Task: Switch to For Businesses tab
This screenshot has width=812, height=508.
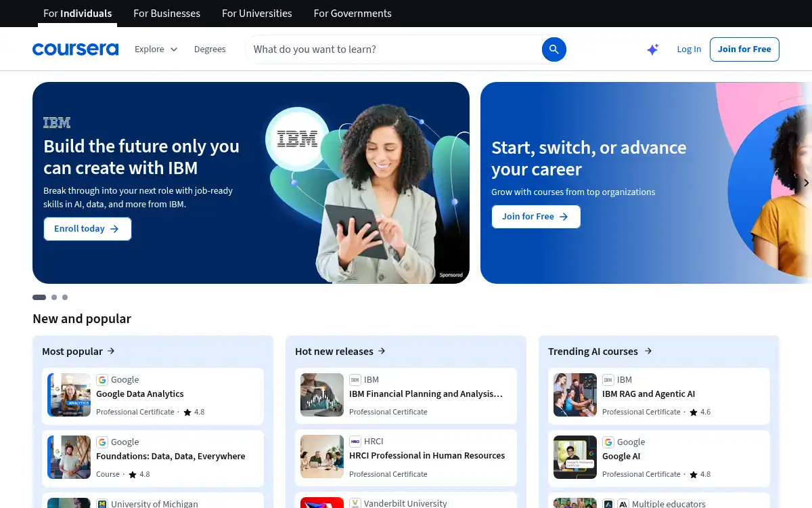Action: point(167,14)
